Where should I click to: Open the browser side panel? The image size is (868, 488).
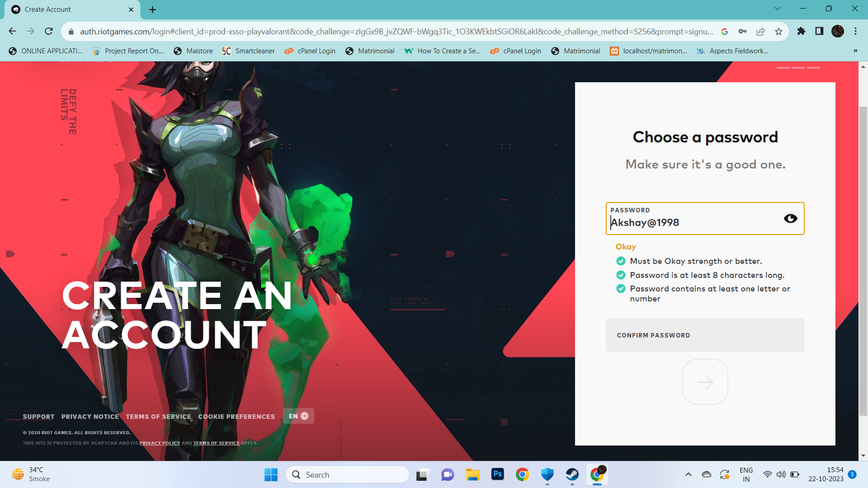[x=819, y=31]
